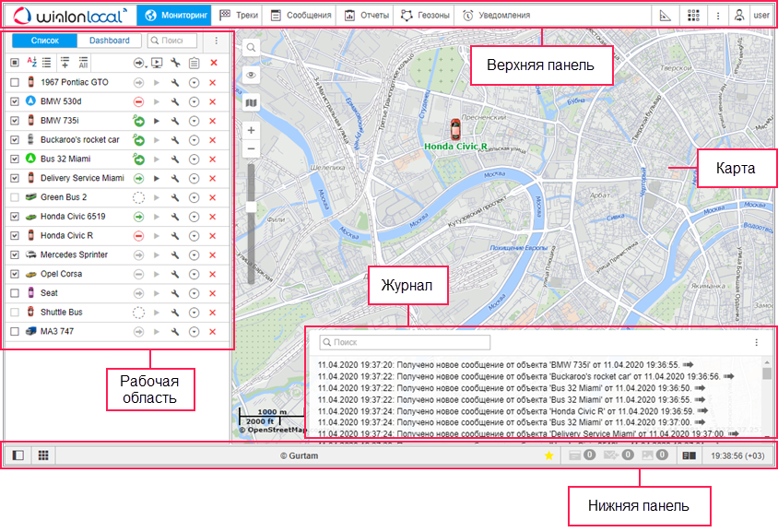Open the top bar three-dot menu
778x532 pixels.
(x=717, y=16)
